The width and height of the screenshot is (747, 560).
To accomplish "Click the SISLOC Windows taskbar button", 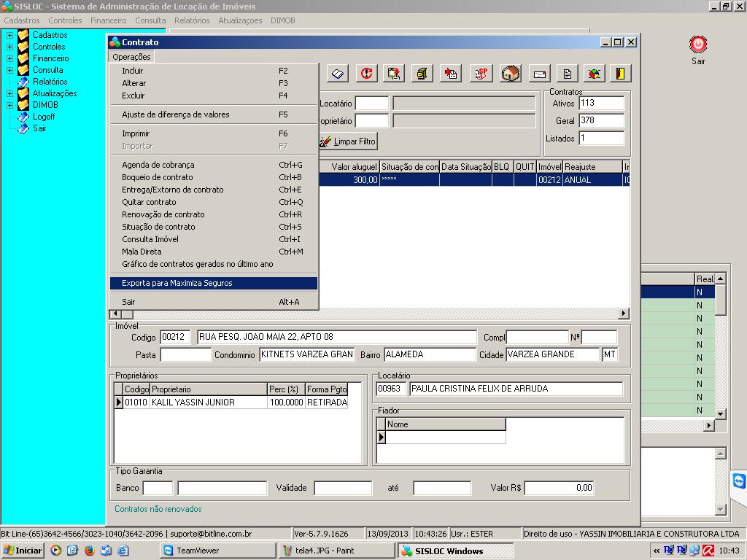I will click(456, 551).
